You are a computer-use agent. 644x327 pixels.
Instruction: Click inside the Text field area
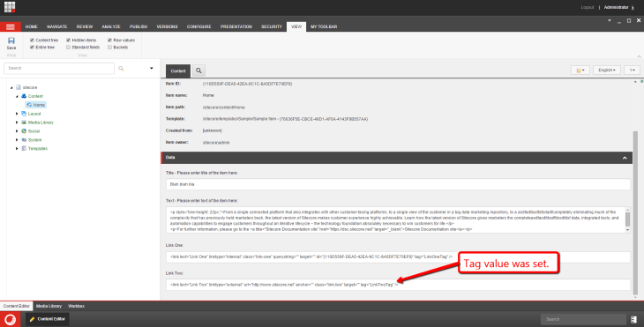[395, 220]
